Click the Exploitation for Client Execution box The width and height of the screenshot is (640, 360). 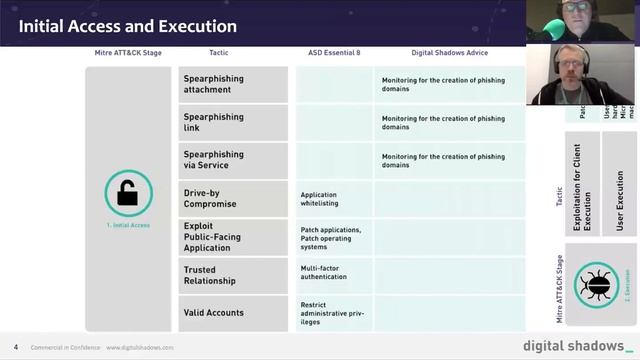(x=582, y=184)
